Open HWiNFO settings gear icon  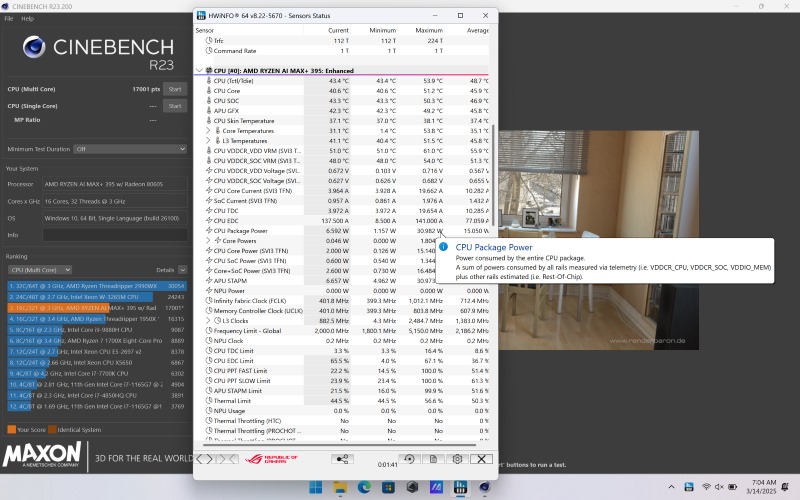[457, 459]
